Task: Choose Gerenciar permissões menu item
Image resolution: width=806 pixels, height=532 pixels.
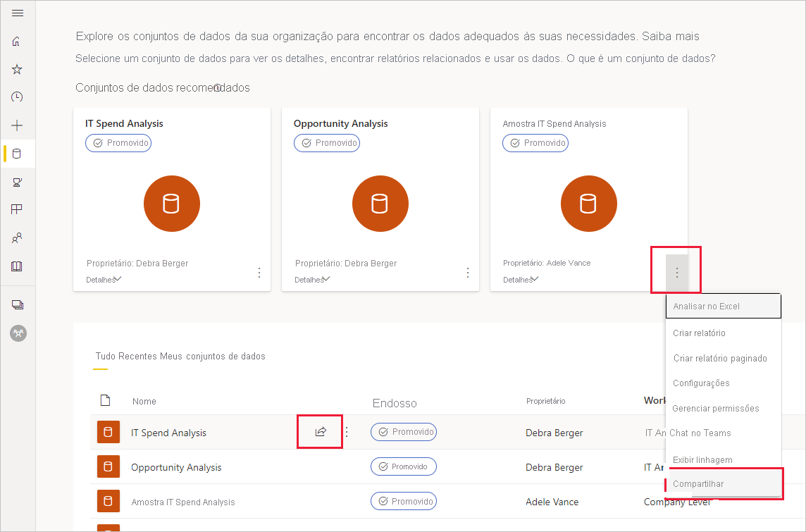Action: (724, 409)
